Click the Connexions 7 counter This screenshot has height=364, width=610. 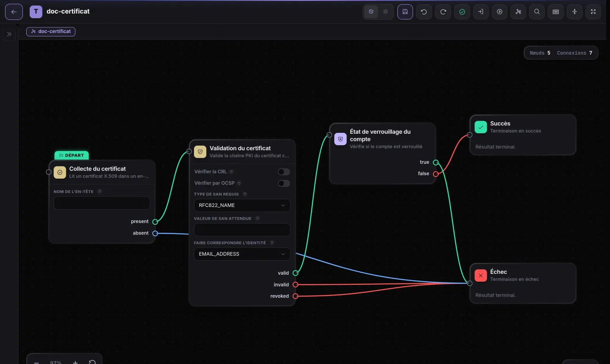coord(574,53)
